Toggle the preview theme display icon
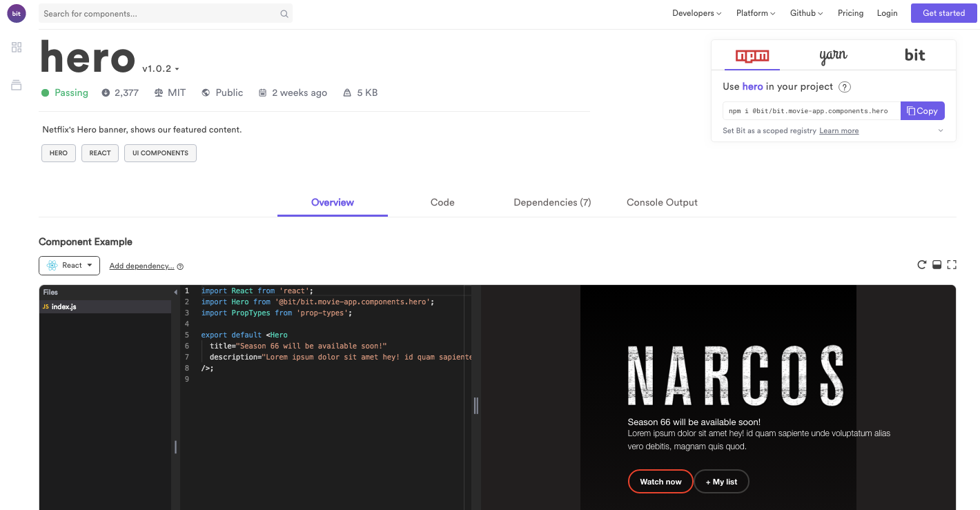The width and height of the screenshot is (980, 510). pyautogui.click(x=937, y=264)
